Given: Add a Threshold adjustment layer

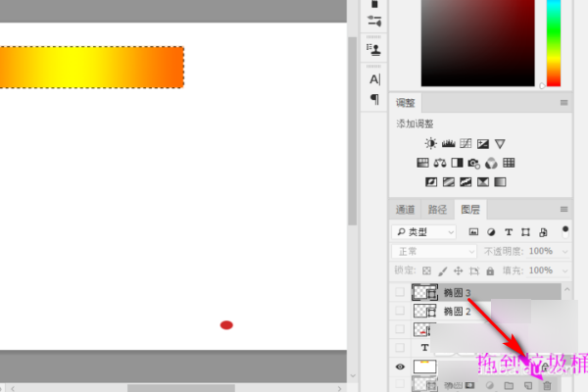Looking at the screenshot, I should [465, 182].
